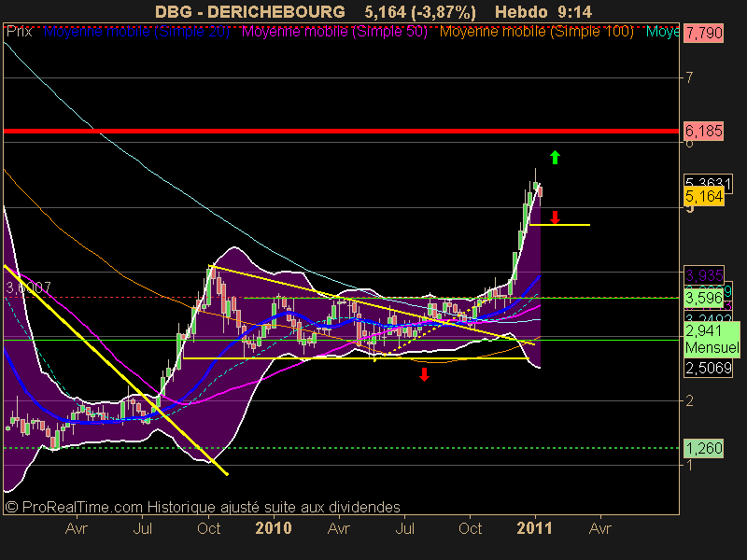Select the thick red horizontal resistance line

pos(341,131)
